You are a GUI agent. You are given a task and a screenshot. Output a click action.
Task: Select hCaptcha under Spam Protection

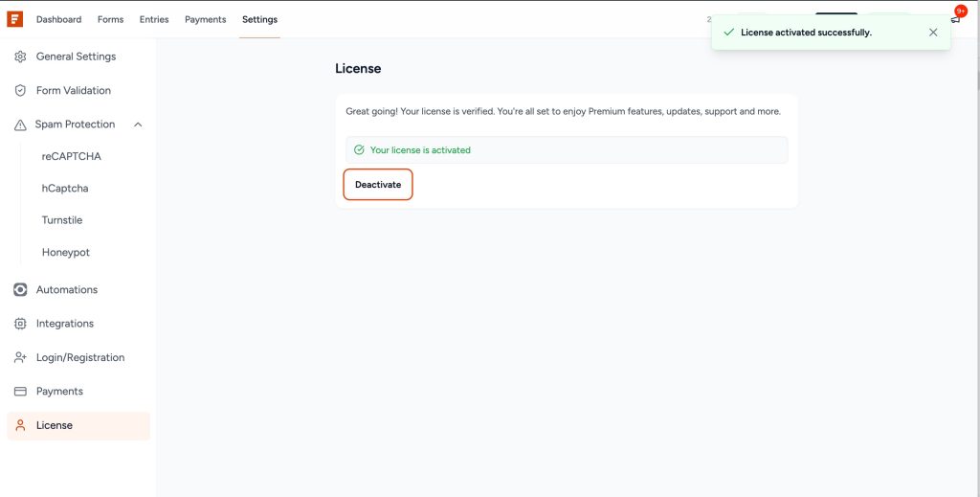(65, 189)
